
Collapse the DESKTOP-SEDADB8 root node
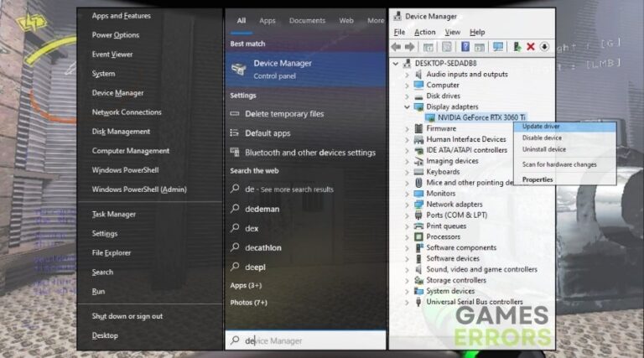pyautogui.click(x=396, y=64)
